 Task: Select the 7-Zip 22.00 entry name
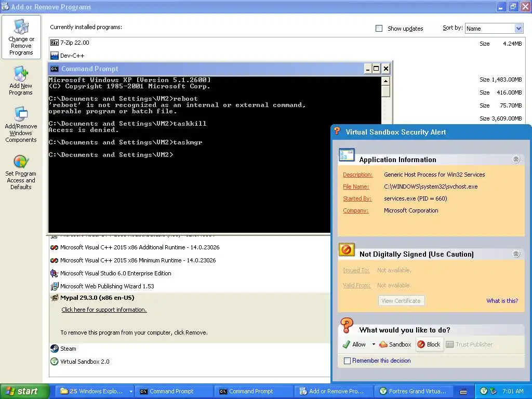[75, 43]
